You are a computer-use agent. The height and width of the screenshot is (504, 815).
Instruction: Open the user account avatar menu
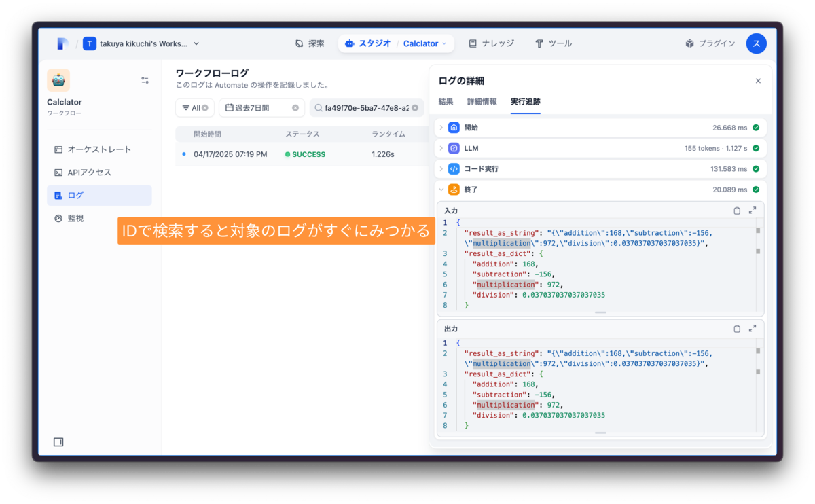click(x=757, y=43)
